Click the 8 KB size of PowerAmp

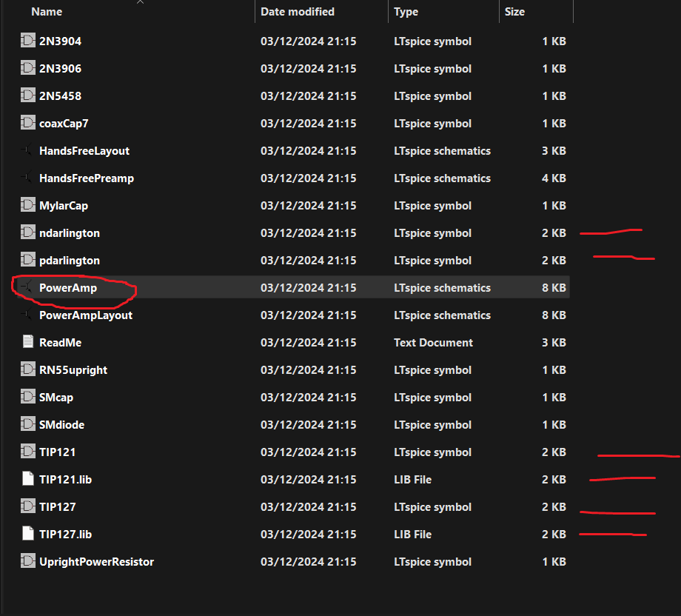pyautogui.click(x=554, y=287)
